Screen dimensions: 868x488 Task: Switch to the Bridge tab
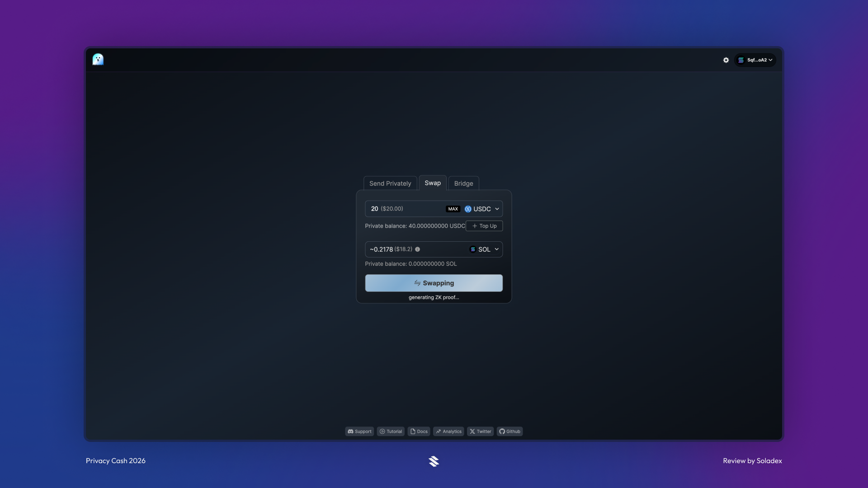click(463, 183)
